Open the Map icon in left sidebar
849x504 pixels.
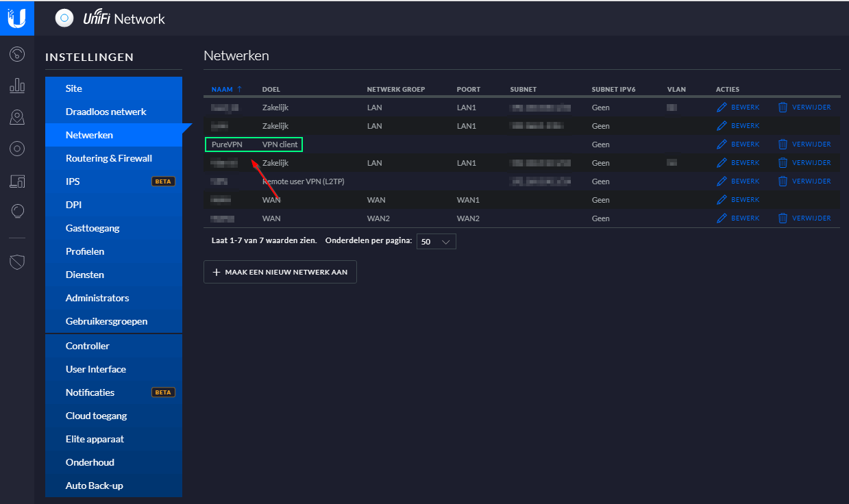[x=17, y=117]
